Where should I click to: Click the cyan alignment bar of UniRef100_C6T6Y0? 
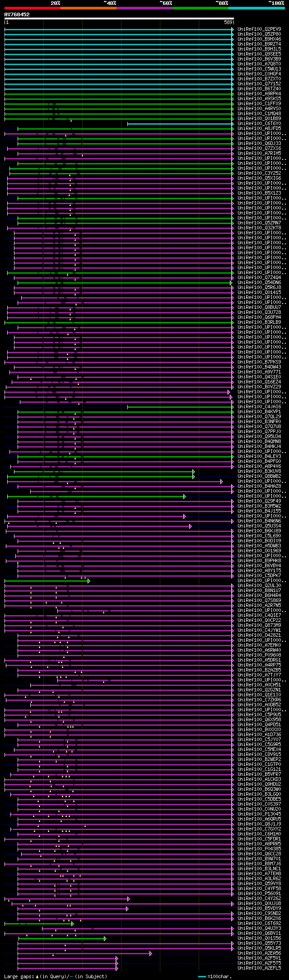[180, 123]
